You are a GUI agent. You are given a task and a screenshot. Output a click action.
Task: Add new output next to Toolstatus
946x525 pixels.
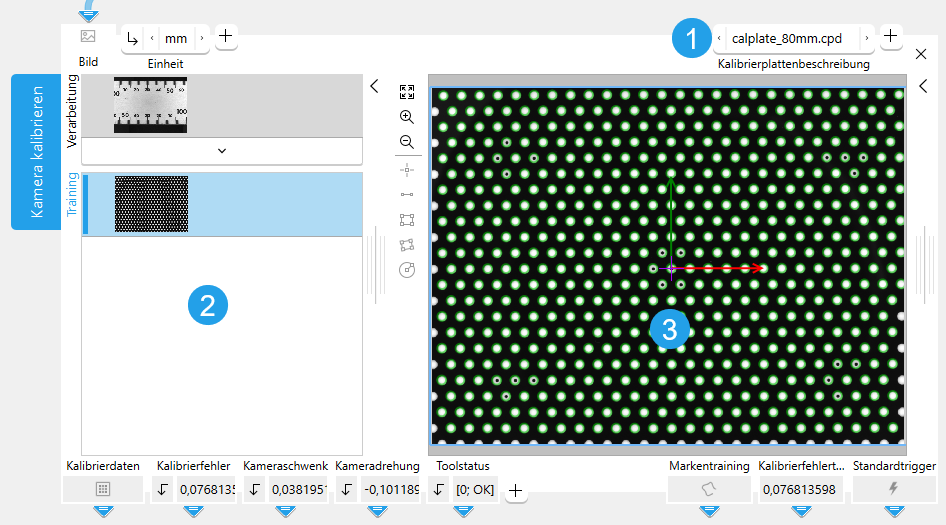[515, 490]
